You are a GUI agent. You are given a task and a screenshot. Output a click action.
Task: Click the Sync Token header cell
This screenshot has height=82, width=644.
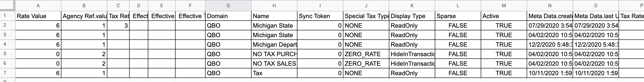tap(320, 16)
